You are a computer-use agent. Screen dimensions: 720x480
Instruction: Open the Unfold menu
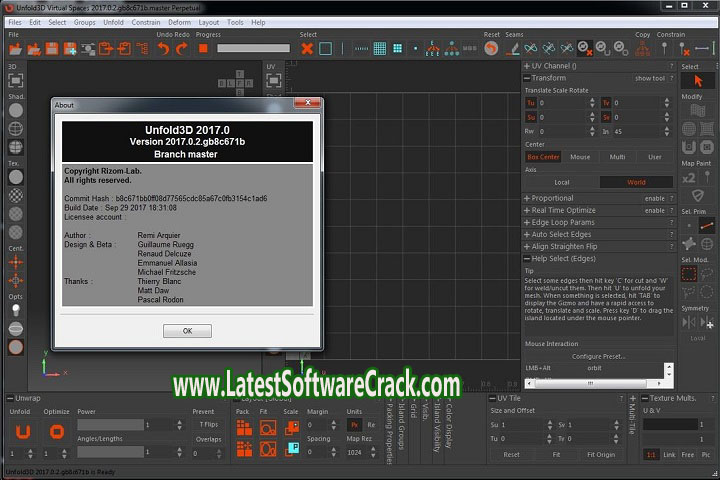113,22
